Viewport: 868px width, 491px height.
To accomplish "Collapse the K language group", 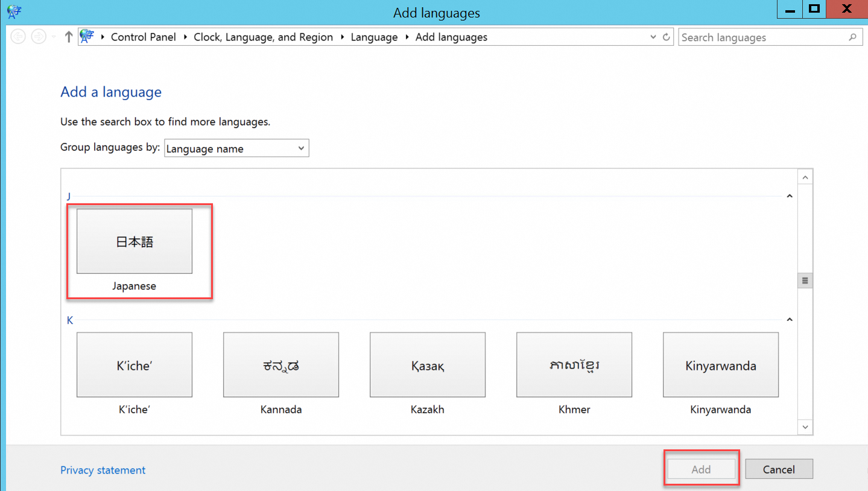I will coord(790,320).
